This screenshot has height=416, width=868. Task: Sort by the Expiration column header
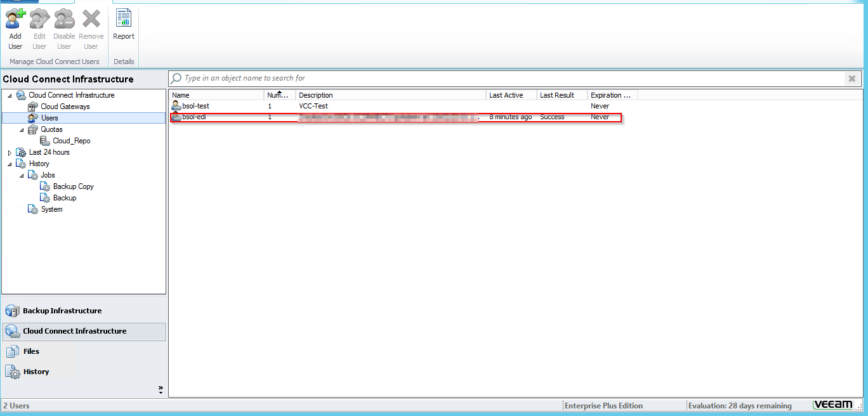(613, 95)
